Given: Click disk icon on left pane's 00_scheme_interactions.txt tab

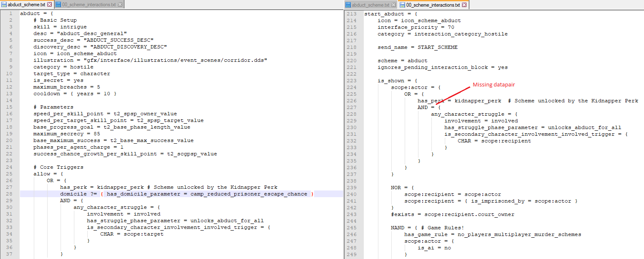Looking at the screenshot, I should (x=58, y=5).
